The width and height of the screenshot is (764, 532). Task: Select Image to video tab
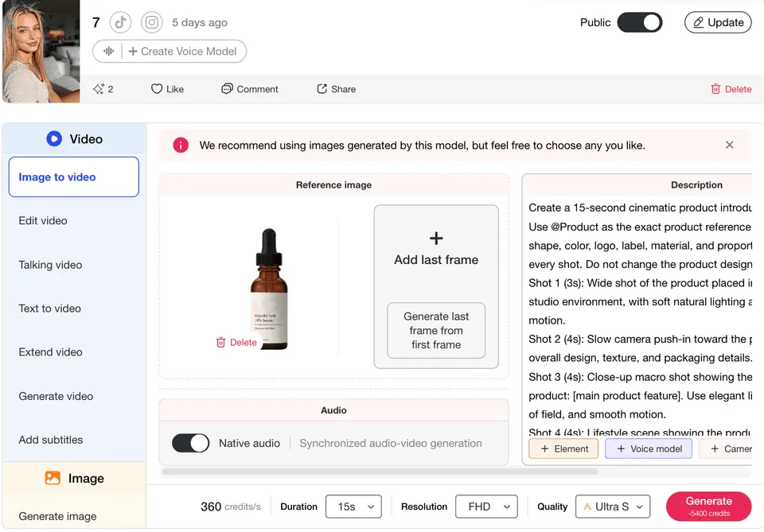pyautogui.click(x=73, y=177)
